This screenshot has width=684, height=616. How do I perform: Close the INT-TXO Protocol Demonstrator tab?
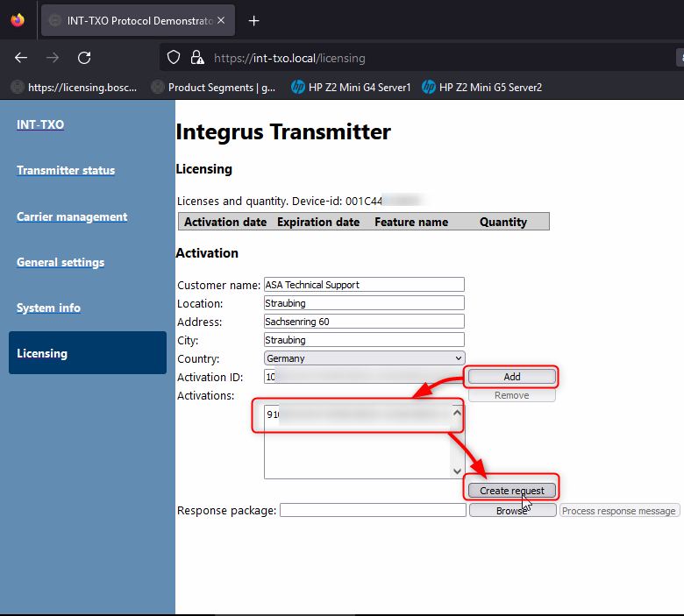[x=221, y=21]
